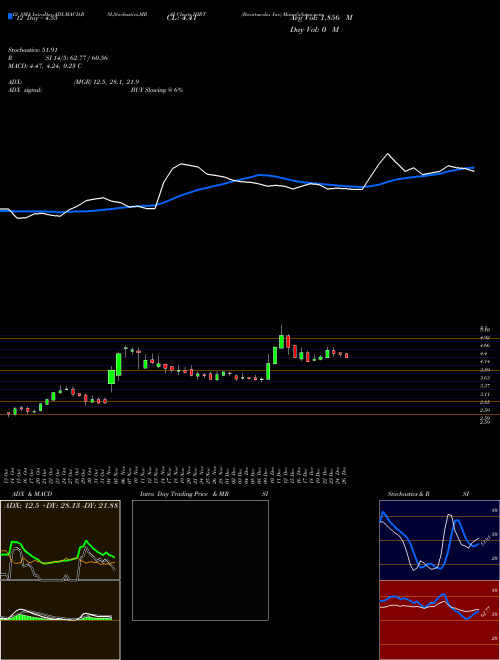
Task: Click the 'ADX signal:' label
Action: pyautogui.click(x=25, y=90)
